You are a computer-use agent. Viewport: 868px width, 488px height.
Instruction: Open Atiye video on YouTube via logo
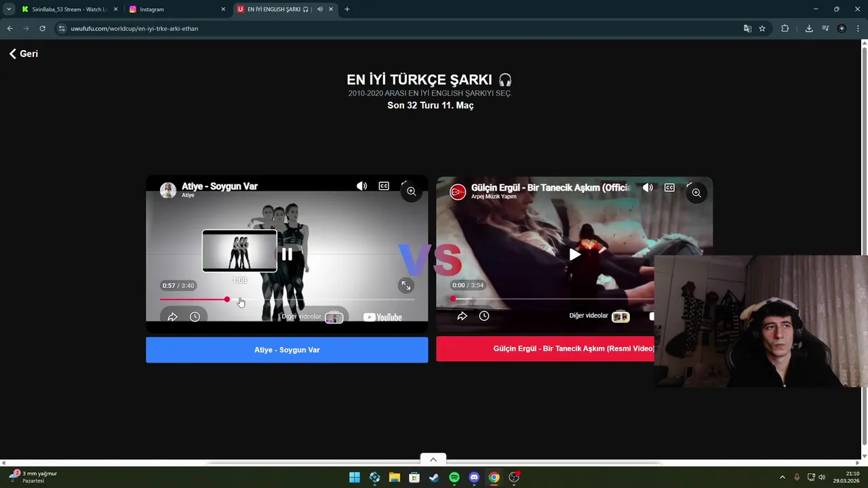pyautogui.click(x=382, y=317)
